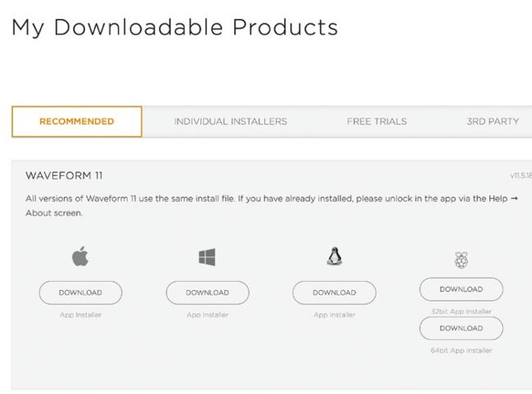Click the Waveform version number label
532x394 pixels.
(x=521, y=175)
